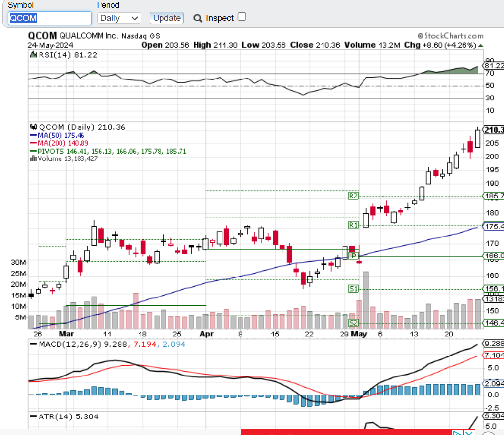Click the 7.194 signal value tag on right axis

tap(493, 356)
